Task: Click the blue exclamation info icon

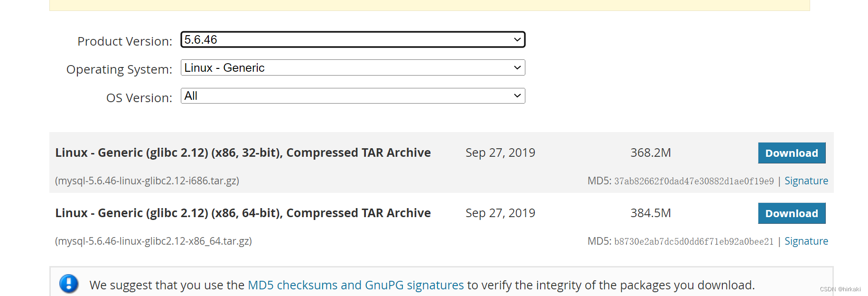Action: tap(69, 284)
